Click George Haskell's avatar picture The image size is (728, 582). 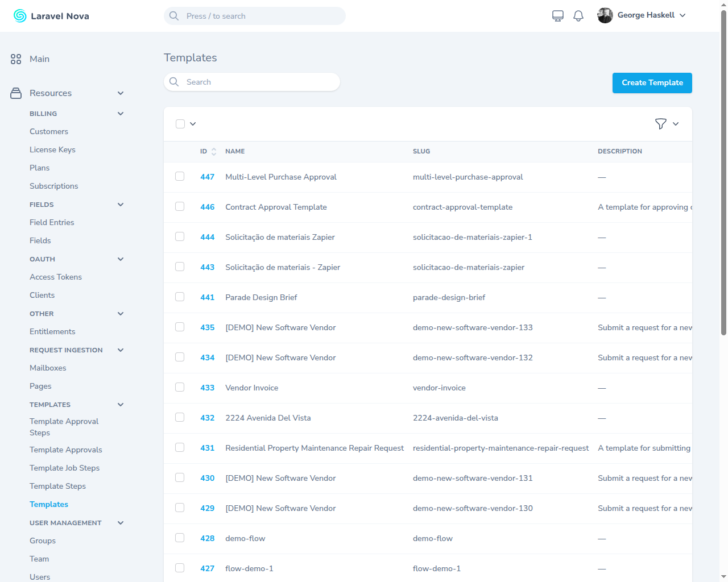click(605, 15)
